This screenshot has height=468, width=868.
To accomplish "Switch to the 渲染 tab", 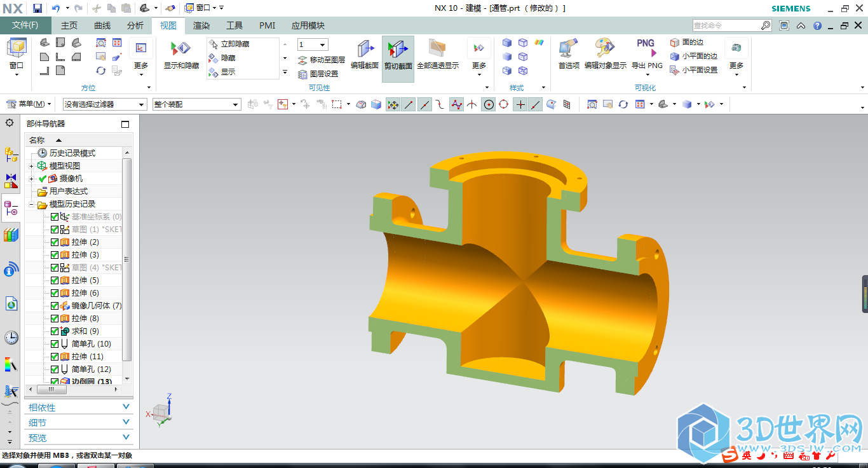I will [x=201, y=25].
